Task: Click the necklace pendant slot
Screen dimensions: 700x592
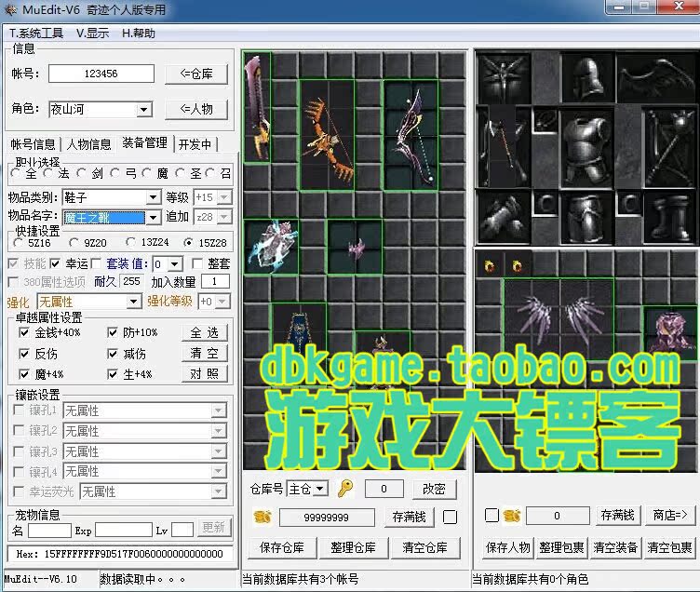Action: (x=545, y=120)
